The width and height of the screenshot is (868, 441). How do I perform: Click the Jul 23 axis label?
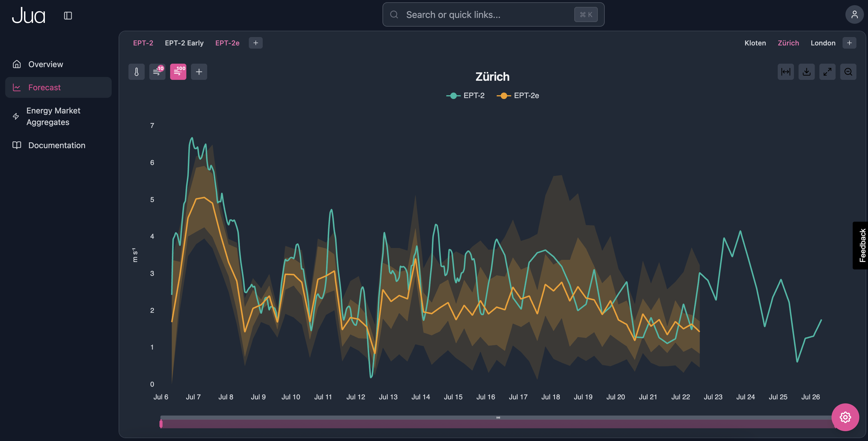click(713, 397)
